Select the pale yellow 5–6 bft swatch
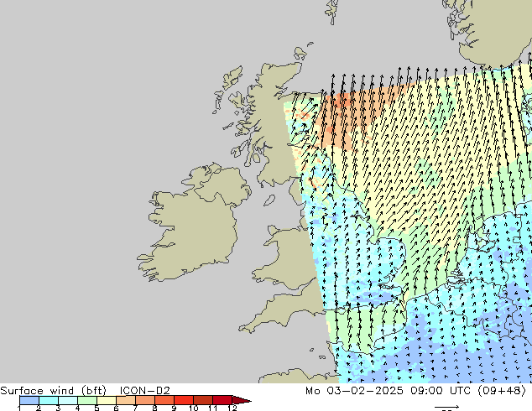 point(107,400)
